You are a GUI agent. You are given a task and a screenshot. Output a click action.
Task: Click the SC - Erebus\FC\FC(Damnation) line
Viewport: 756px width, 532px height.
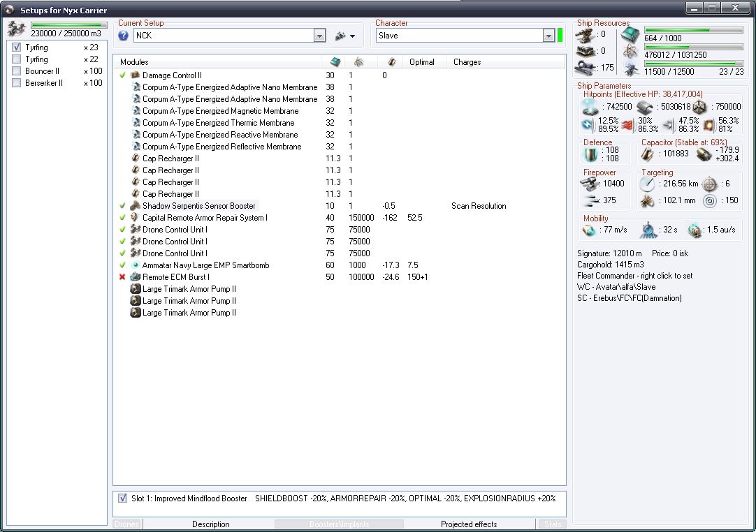point(630,298)
